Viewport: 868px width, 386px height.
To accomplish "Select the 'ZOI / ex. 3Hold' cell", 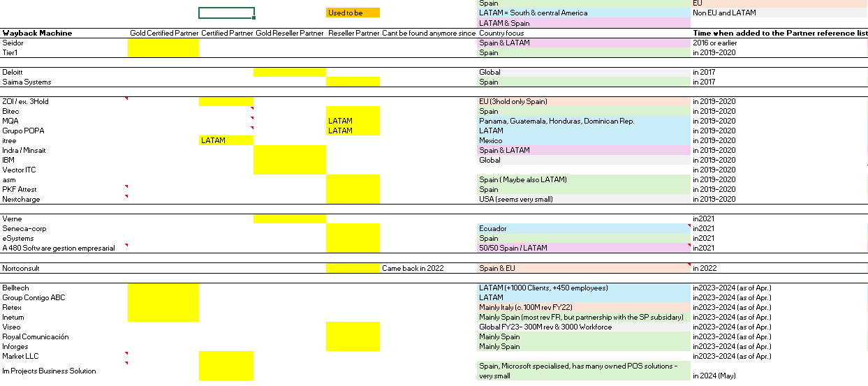I will 64,101.
